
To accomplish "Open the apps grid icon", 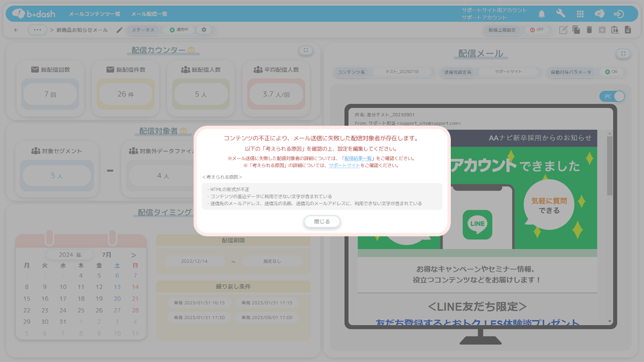I will [580, 14].
